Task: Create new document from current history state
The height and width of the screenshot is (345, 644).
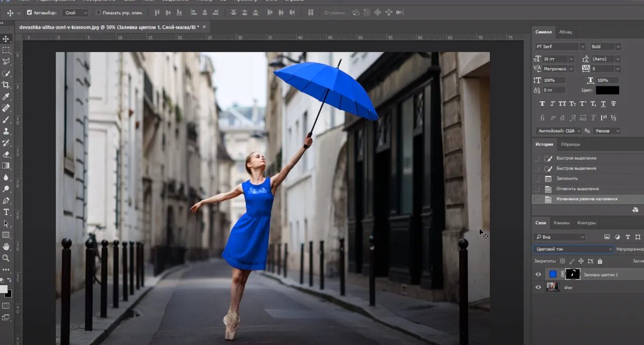Action: coord(635,210)
